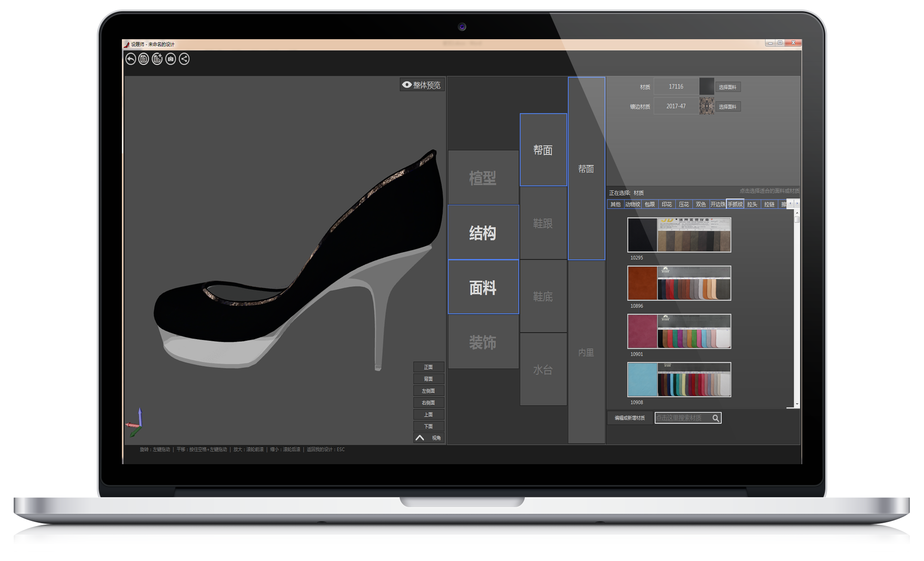Open the 手抓纹 material tab
The image size is (924, 561).
735,204
